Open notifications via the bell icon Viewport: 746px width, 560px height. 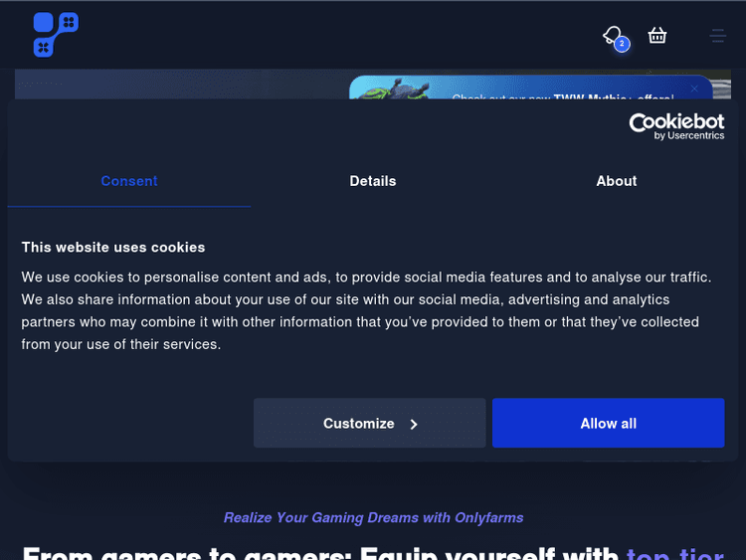tap(613, 36)
